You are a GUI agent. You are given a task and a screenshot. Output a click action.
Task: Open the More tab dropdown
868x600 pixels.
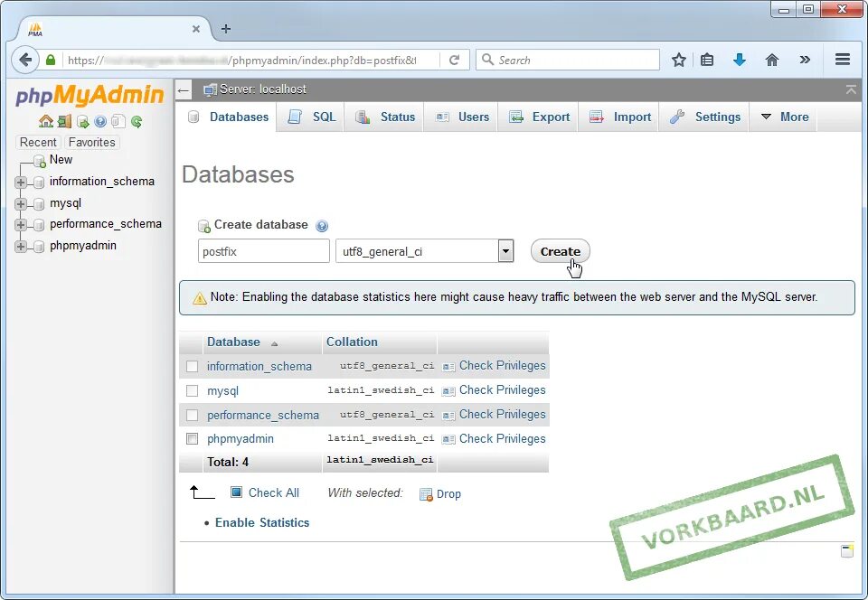click(x=785, y=117)
